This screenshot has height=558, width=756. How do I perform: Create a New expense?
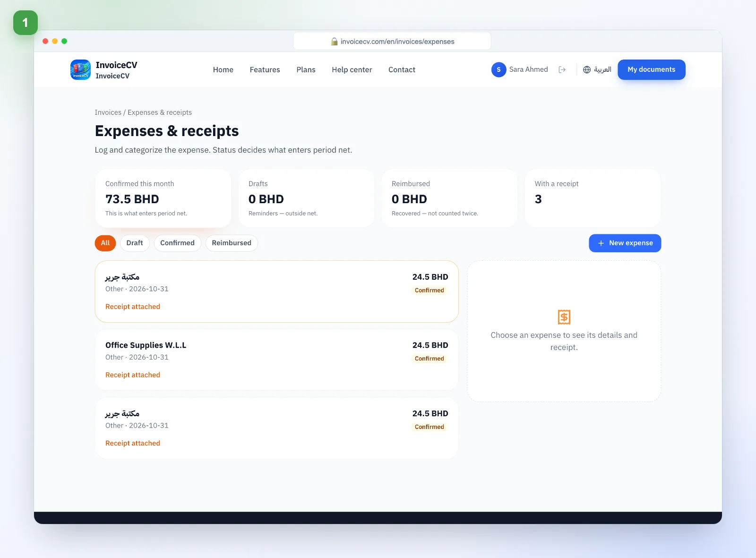pos(625,243)
